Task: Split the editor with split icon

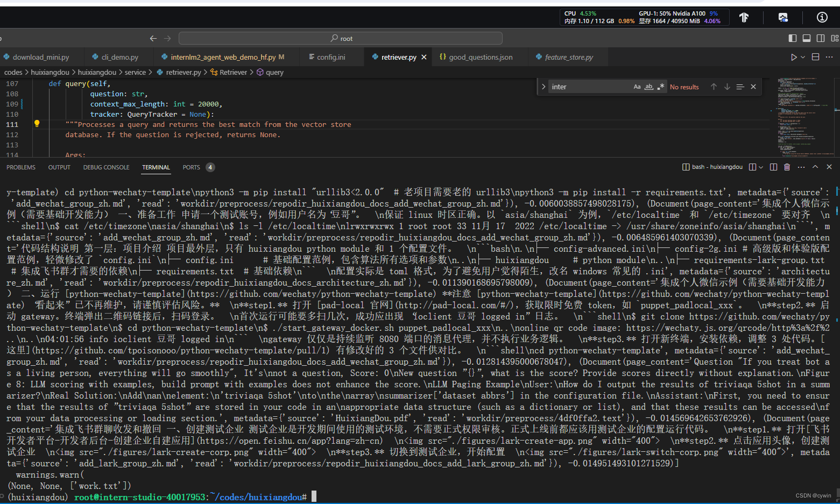Action: [x=815, y=57]
